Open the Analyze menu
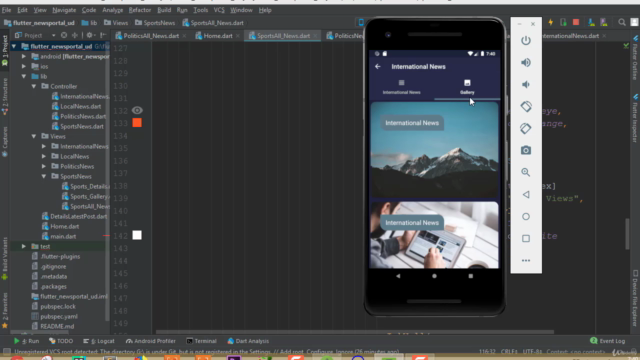Image resolution: width=640 pixels, height=360 pixels. [x=112, y=10]
